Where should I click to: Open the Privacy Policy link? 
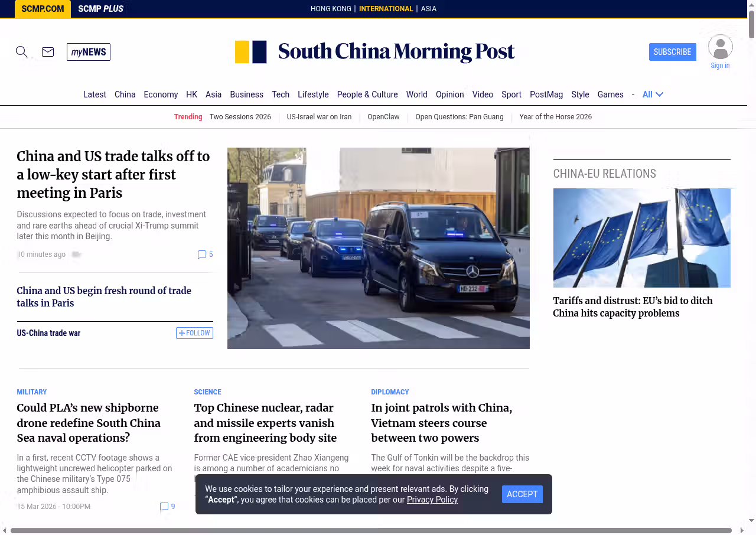point(432,500)
